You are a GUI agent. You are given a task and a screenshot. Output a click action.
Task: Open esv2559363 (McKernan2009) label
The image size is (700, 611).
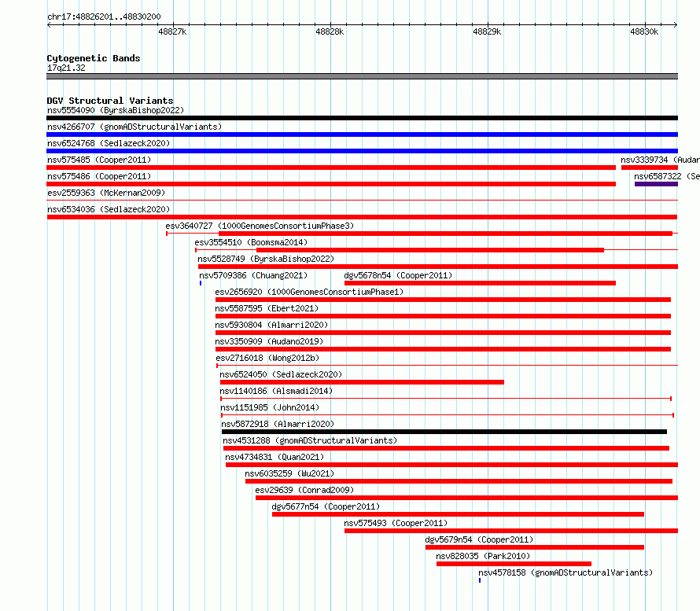tap(106, 193)
